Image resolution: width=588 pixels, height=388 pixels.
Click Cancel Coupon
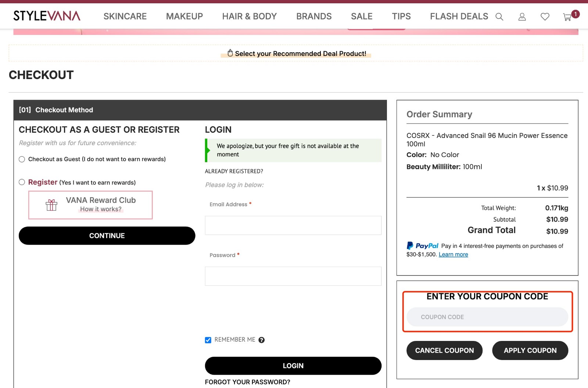click(444, 350)
